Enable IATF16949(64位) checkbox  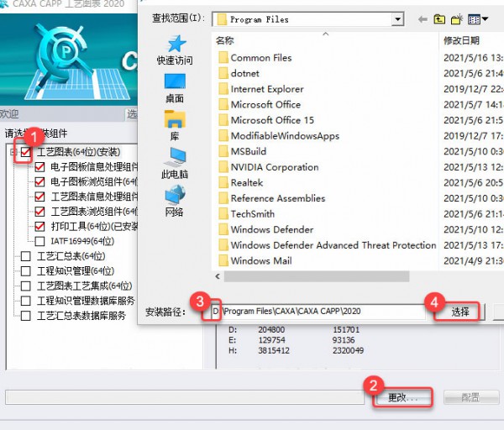pos(39,241)
